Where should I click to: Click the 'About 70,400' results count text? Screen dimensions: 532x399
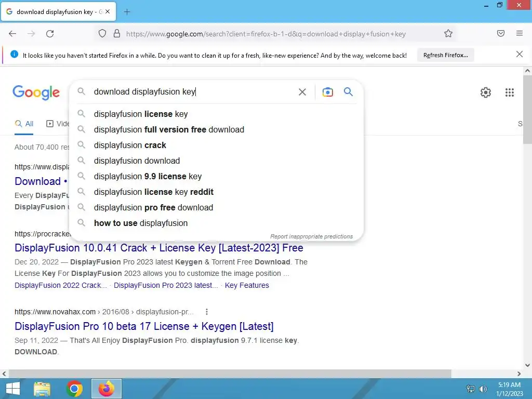tap(42, 147)
